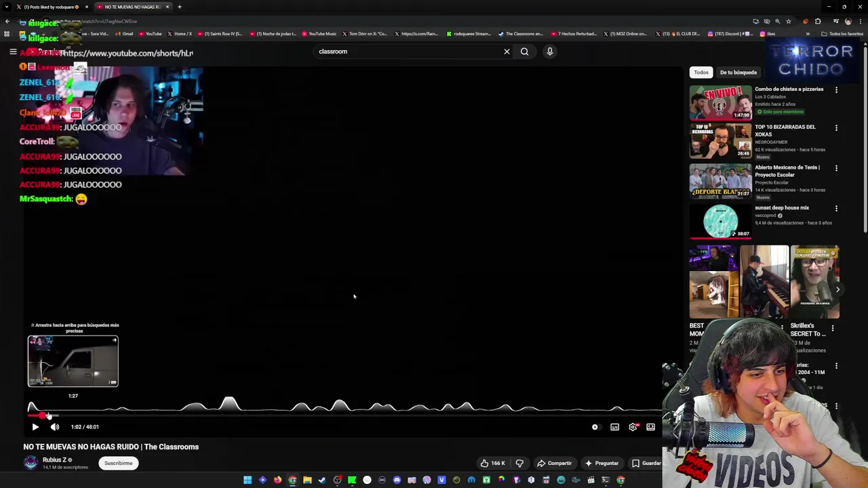Open 'Abierto Mexicano de Tenis' video thumbnail
Screen dimensions: 868x488
pyautogui.click(x=721, y=181)
